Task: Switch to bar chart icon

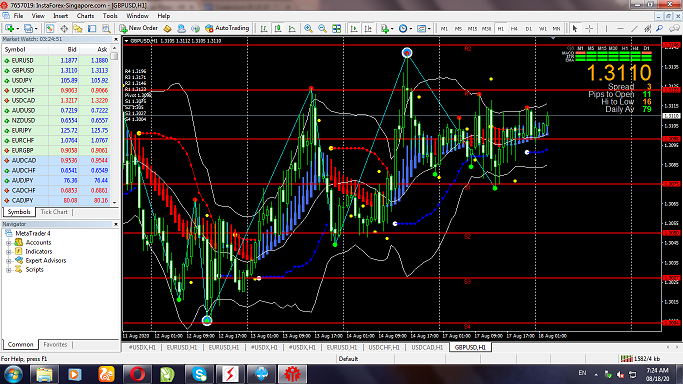Action: pyautogui.click(x=264, y=28)
